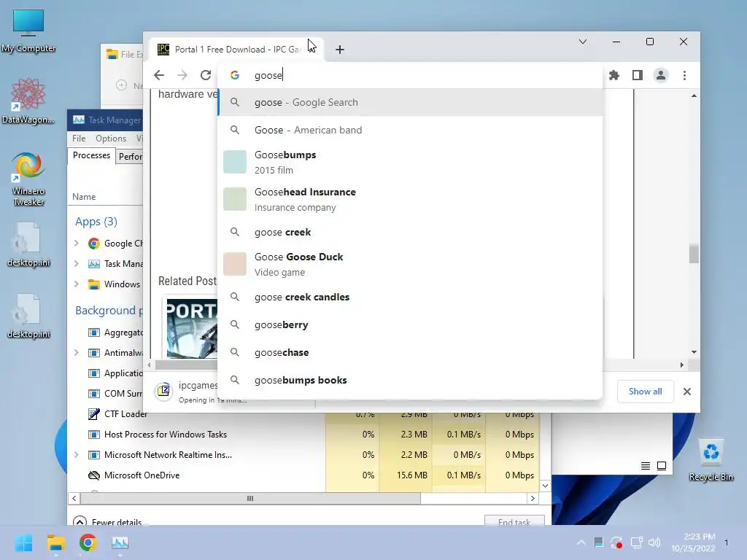Click the Goosebumps film thumbnail

[235, 162]
